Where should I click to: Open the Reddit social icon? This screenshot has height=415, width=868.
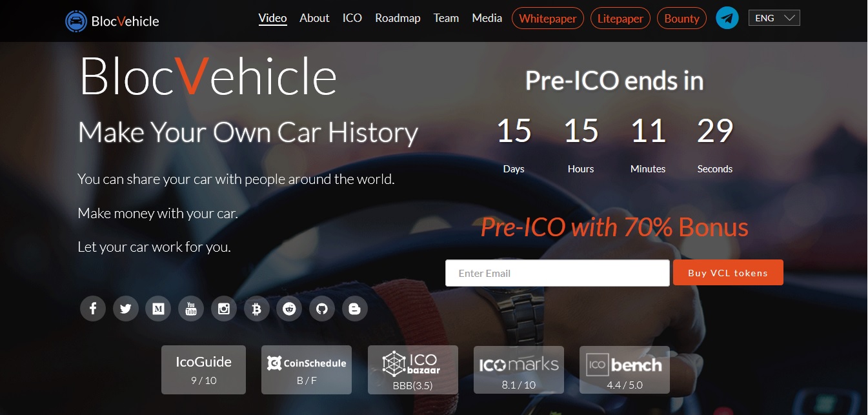[x=289, y=309]
